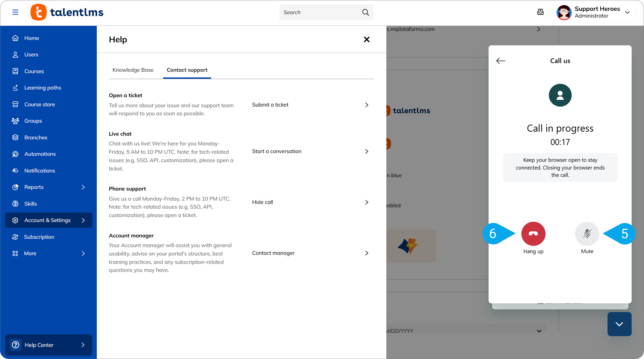This screenshot has width=644, height=359.
Task: Open the messages inbox icon
Action: (540, 12)
